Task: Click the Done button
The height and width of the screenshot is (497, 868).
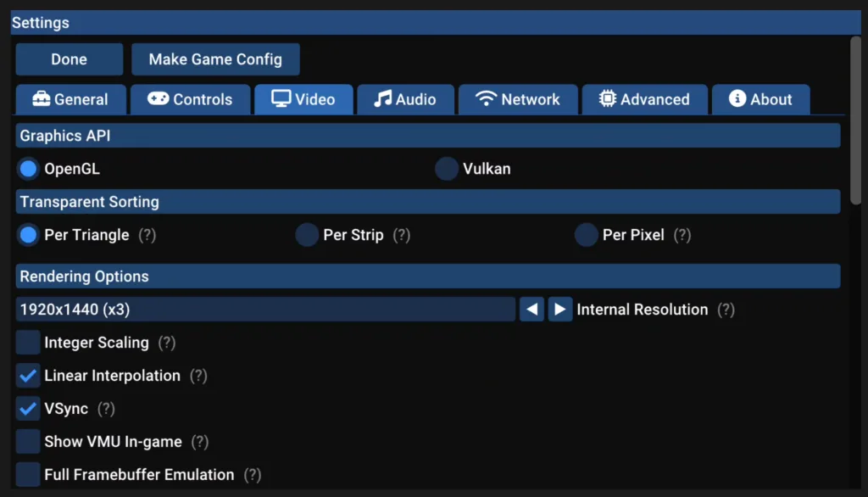Action: click(69, 59)
